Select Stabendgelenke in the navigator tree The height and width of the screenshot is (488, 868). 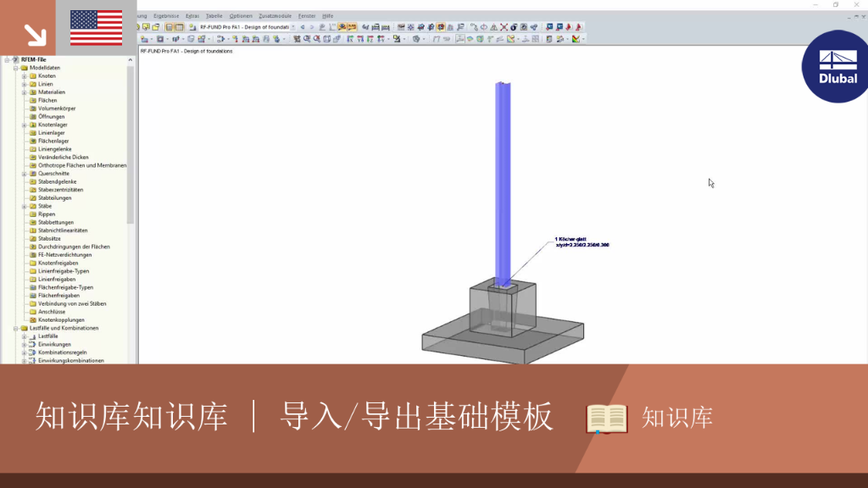[x=57, y=181]
